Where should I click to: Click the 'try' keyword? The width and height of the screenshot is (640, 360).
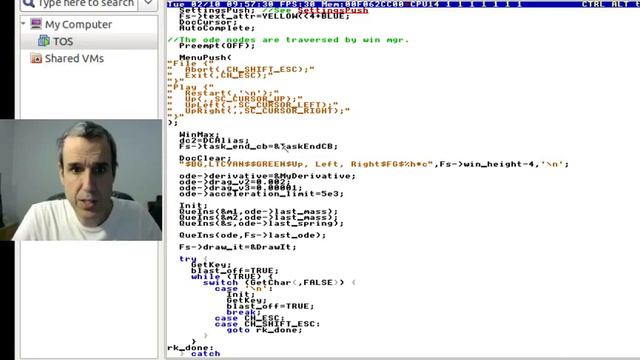[x=188, y=259]
